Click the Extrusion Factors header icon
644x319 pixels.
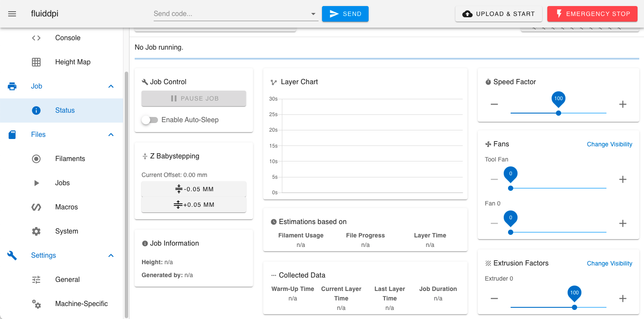(x=488, y=263)
